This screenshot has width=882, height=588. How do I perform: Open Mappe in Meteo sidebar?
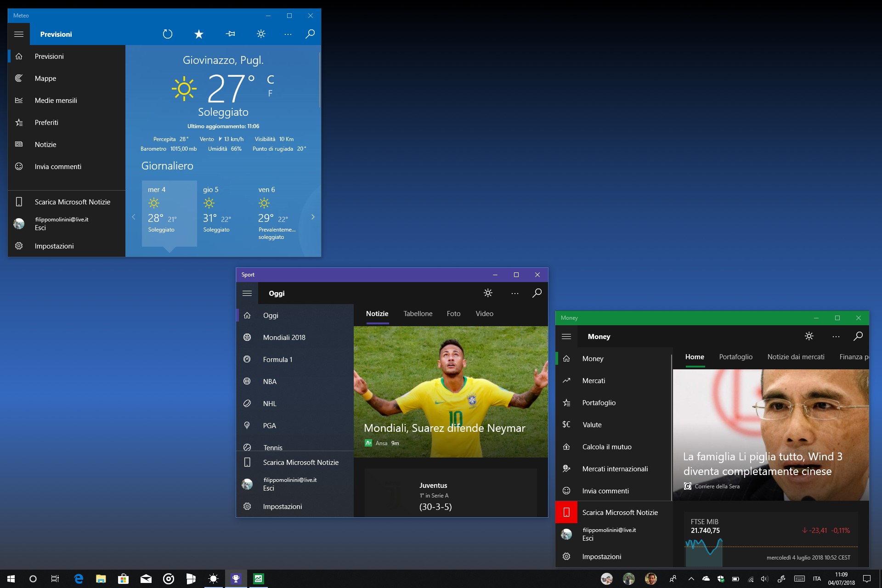(67, 79)
